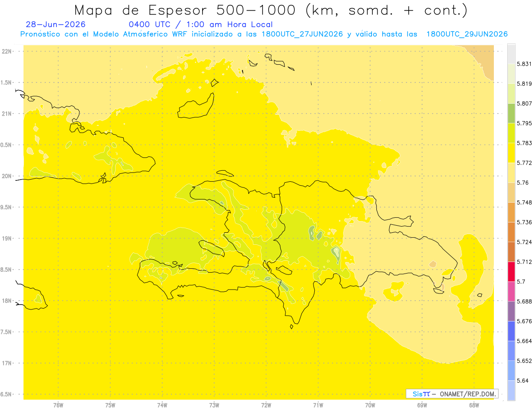Click the time label '0400 UTC / 1:00 am Hora Local'

[x=200, y=24]
